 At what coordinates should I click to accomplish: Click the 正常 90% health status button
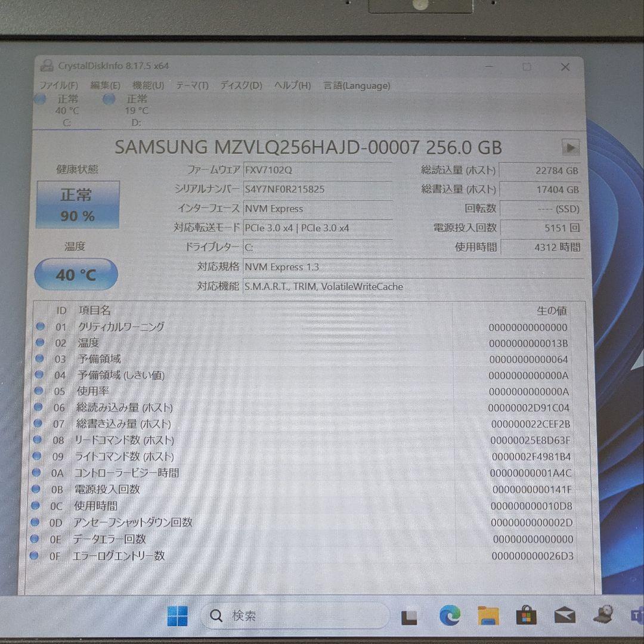tap(77, 205)
